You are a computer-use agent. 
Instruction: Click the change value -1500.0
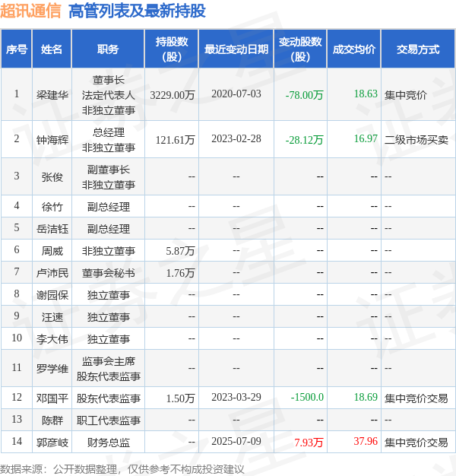(307, 397)
